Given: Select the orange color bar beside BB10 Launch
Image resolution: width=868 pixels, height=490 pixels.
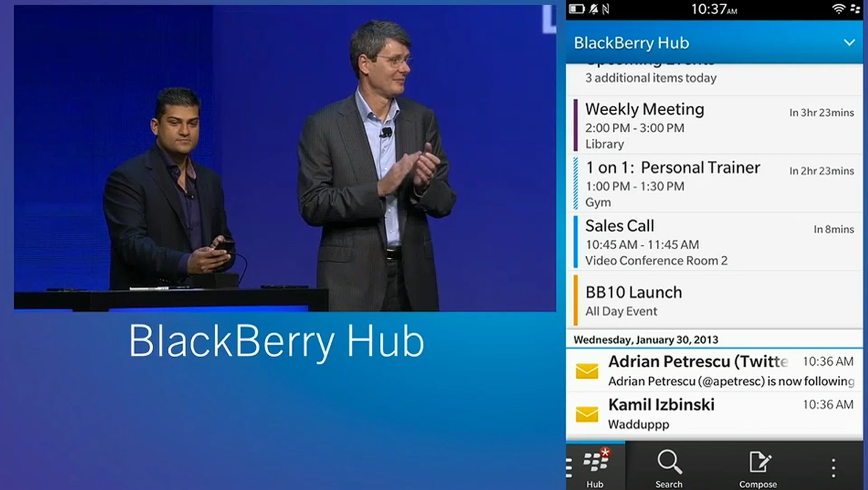Looking at the screenshot, I should pos(576,300).
